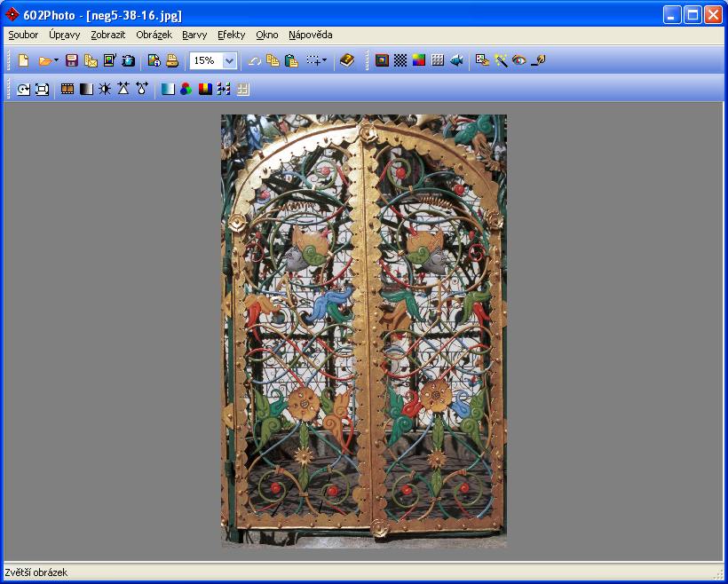Click the color replace arrows icon

tap(224, 89)
